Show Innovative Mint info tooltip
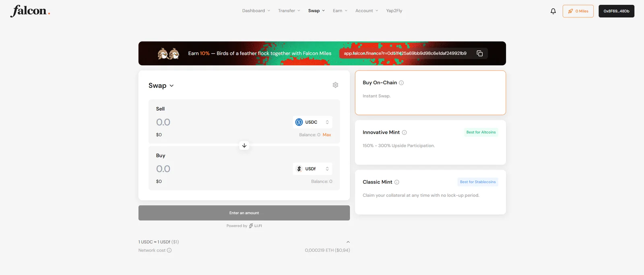 pyautogui.click(x=405, y=132)
